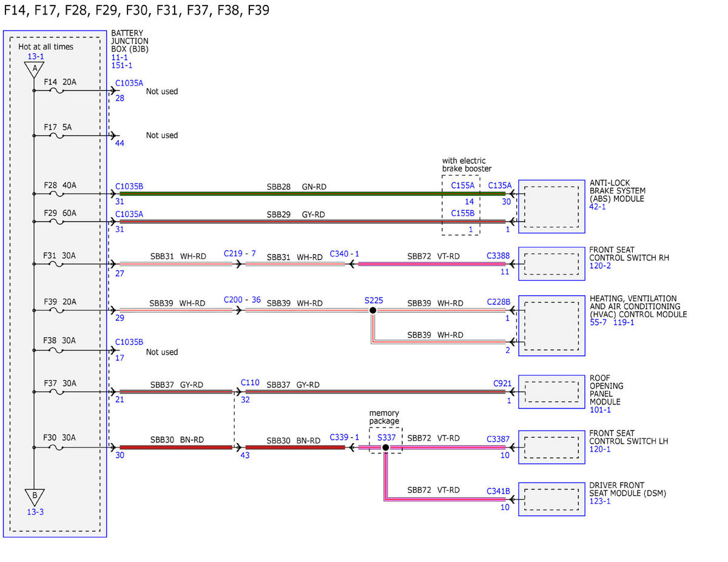Click connector label C219 - 7

click(240, 253)
